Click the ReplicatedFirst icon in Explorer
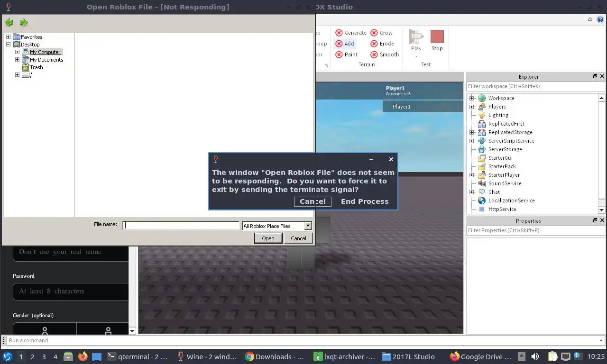 [482, 124]
